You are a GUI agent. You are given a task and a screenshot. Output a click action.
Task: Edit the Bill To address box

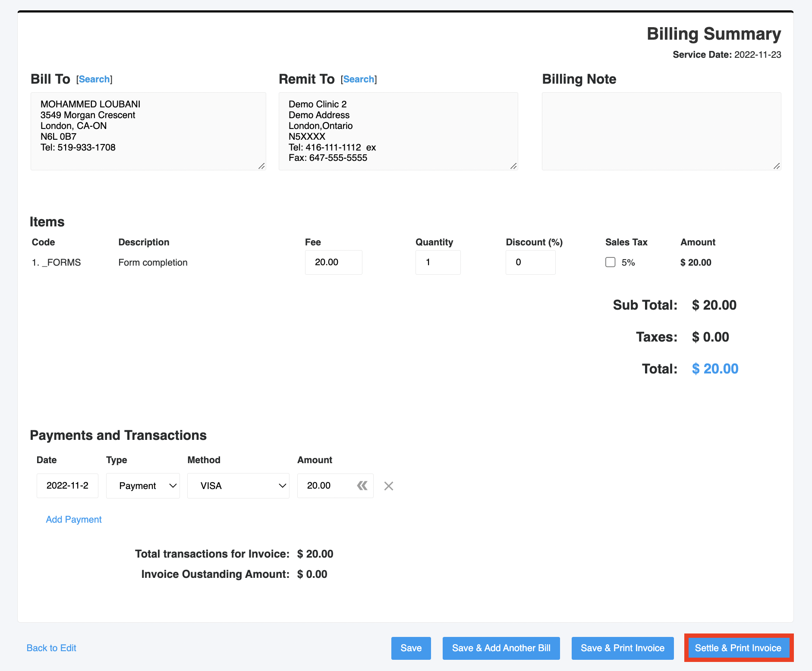tap(148, 129)
